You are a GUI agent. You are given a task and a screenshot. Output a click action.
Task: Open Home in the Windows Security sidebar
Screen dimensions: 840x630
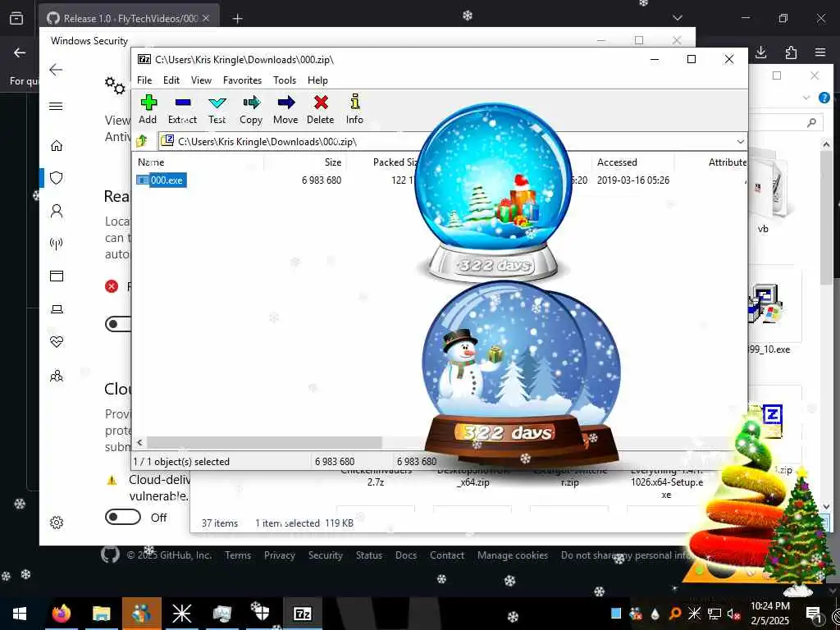pyautogui.click(x=57, y=146)
